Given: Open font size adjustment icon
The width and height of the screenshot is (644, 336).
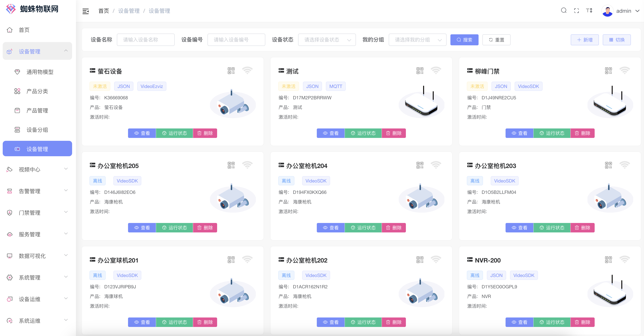Looking at the screenshot, I should pos(589,10).
